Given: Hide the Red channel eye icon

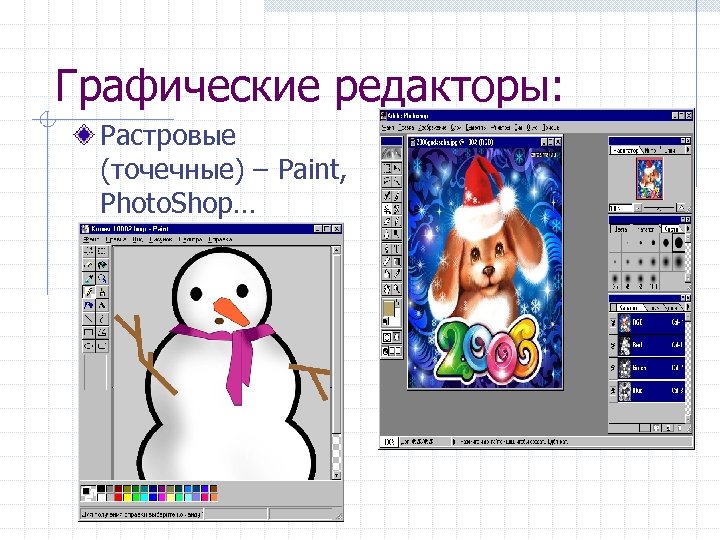Looking at the screenshot, I should (612, 345).
